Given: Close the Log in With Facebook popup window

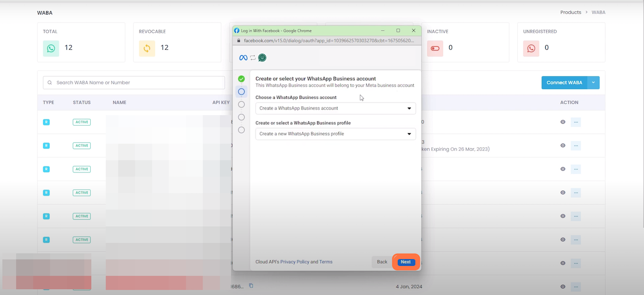Looking at the screenshot, I should (x=413, y=31).
